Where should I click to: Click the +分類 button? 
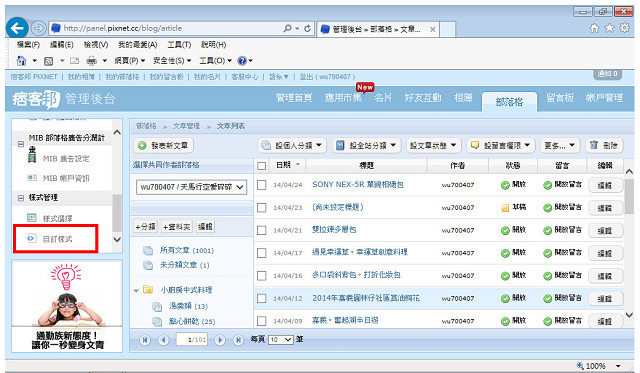(x=145, y=226)
